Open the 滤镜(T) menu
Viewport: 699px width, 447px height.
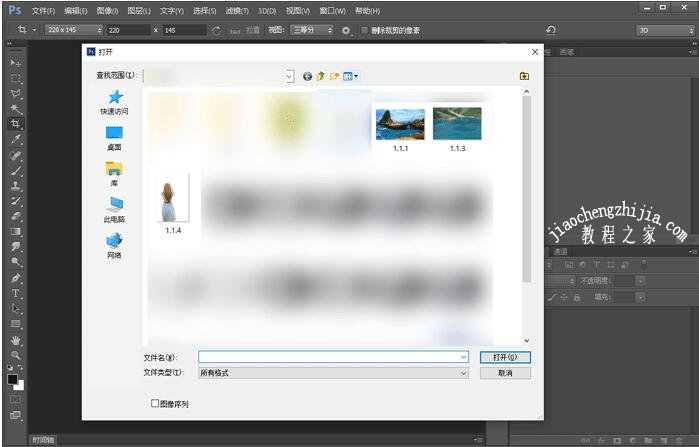pos(236,10)
